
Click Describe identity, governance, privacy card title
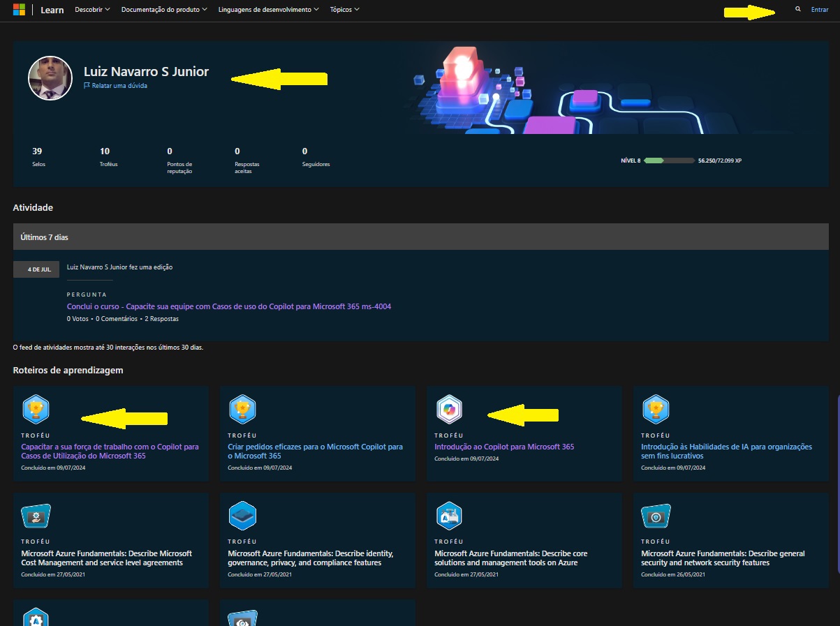311,558
